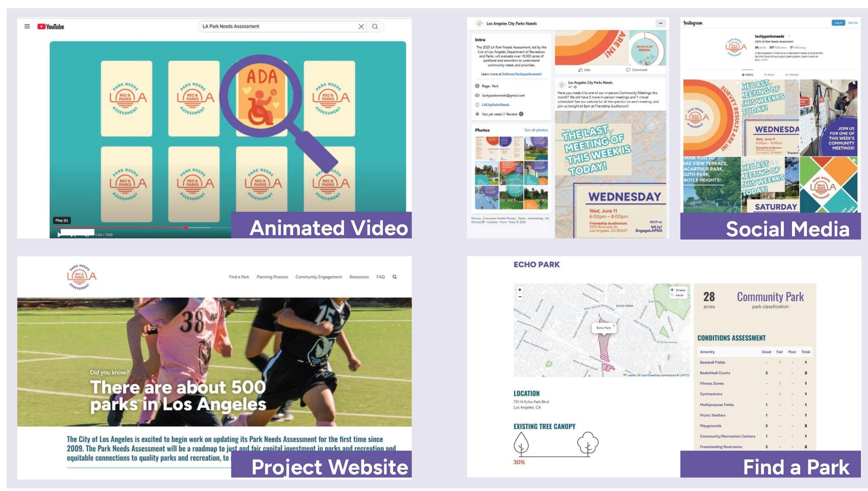The image size is (868, 491).
Task: Close the Echo Park map popup
Action: (x=614, y=326)
